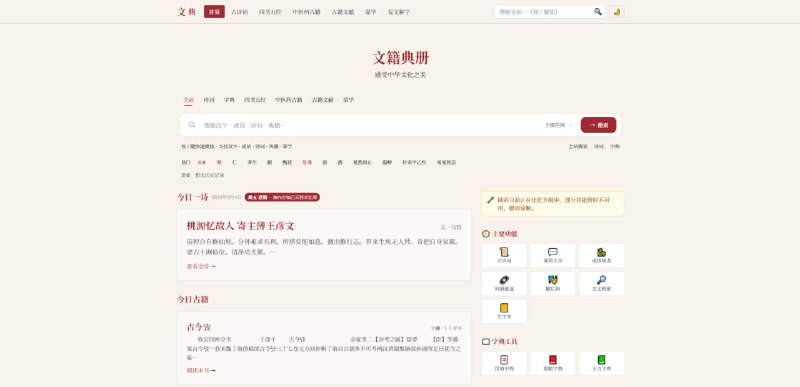Open the speech-bubble 成语大全 card
800x387 pixels.
(x=553, y=255)
